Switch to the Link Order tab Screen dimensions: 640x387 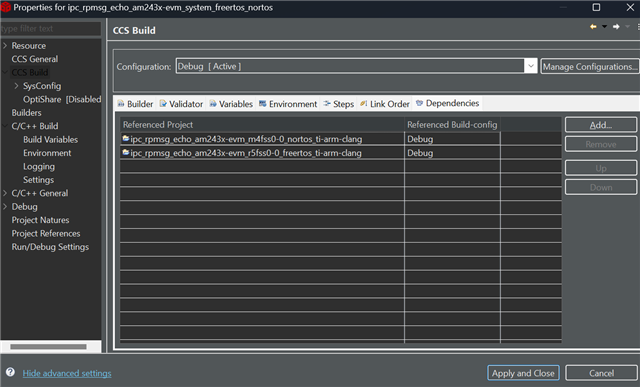click(x=384, y=104)
